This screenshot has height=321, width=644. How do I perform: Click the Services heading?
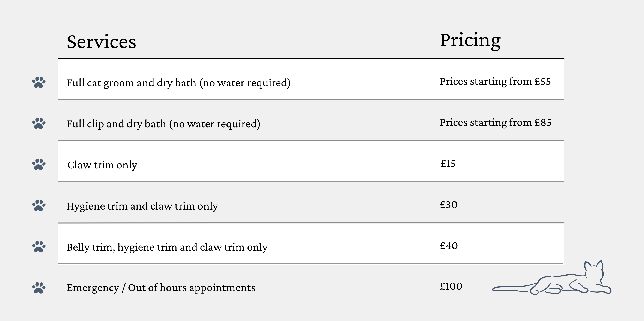[x=101, y=42]
